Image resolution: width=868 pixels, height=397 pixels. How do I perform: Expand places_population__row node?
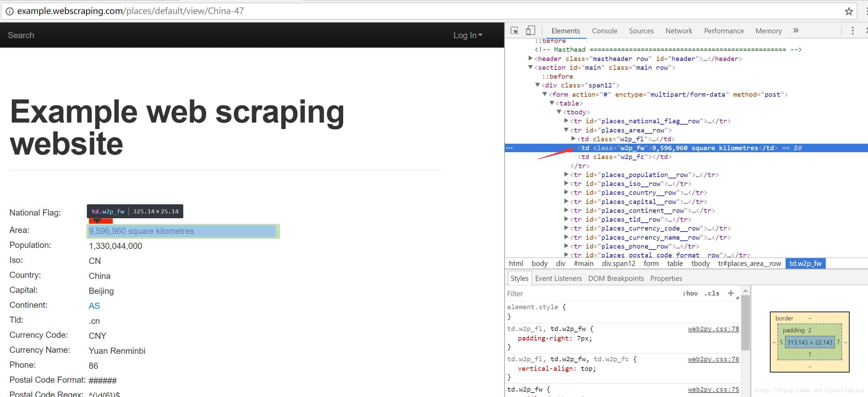point(566,174)
